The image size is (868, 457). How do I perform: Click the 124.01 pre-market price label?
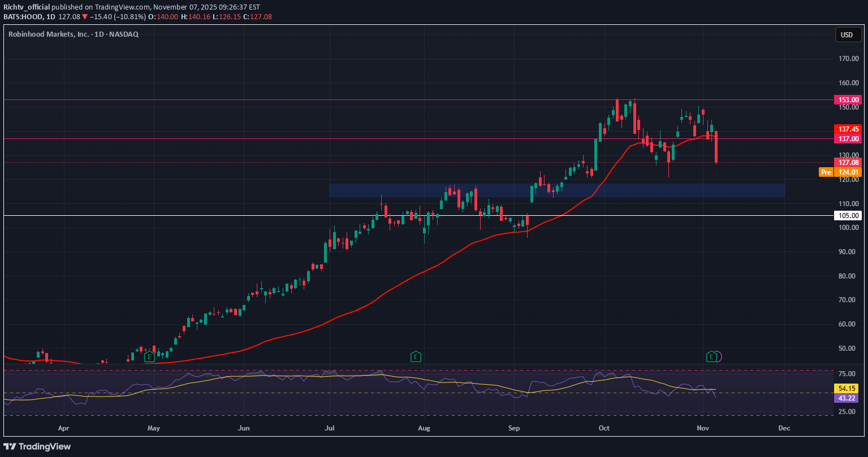pos(848,172)
